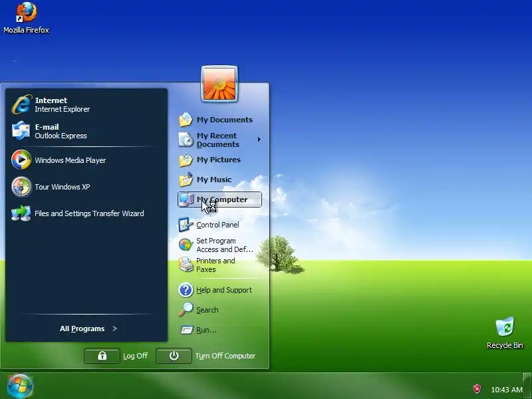The image size is (532, 399).
Task: Click the My Recent Documents clock icon
Action: (x=186, y=140)
